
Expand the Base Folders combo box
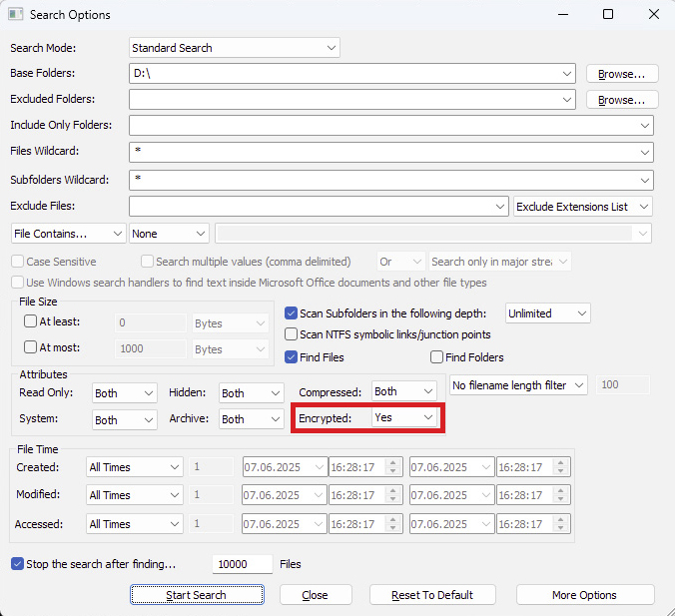tap(567, 74)
